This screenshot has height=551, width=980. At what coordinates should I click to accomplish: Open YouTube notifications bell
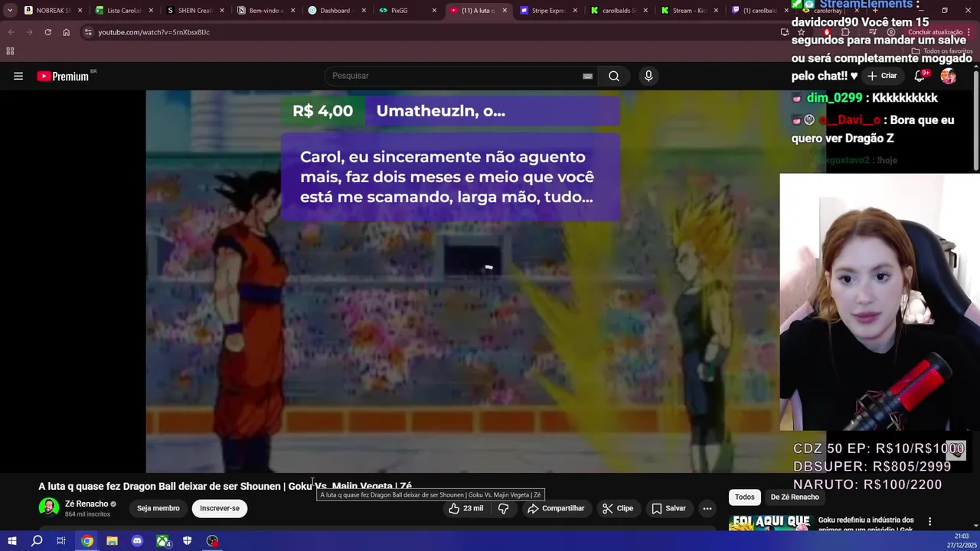tap(920, 76)
